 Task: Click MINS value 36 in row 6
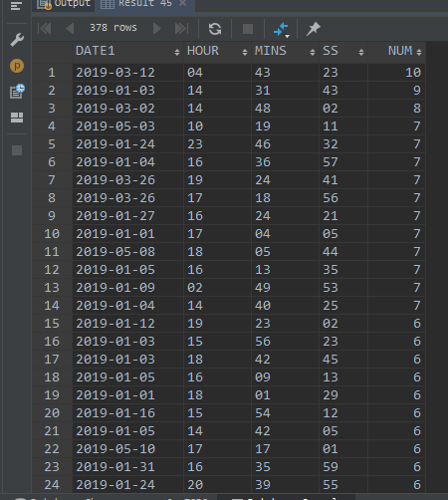285,162
